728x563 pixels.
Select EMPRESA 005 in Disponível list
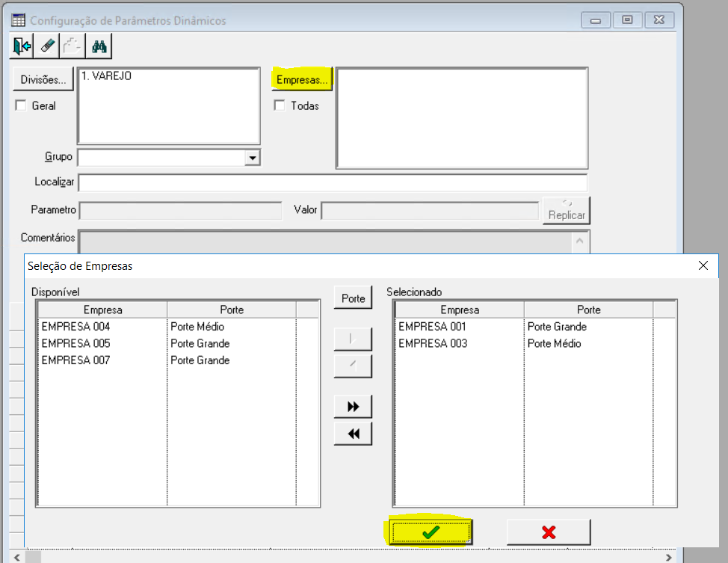(75, 343)
